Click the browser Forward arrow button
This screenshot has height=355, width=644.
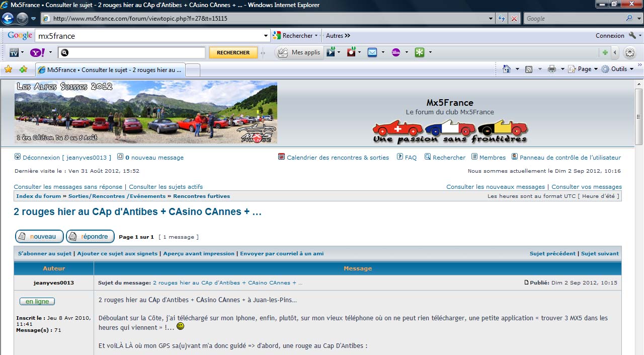(x=22, y=19)
